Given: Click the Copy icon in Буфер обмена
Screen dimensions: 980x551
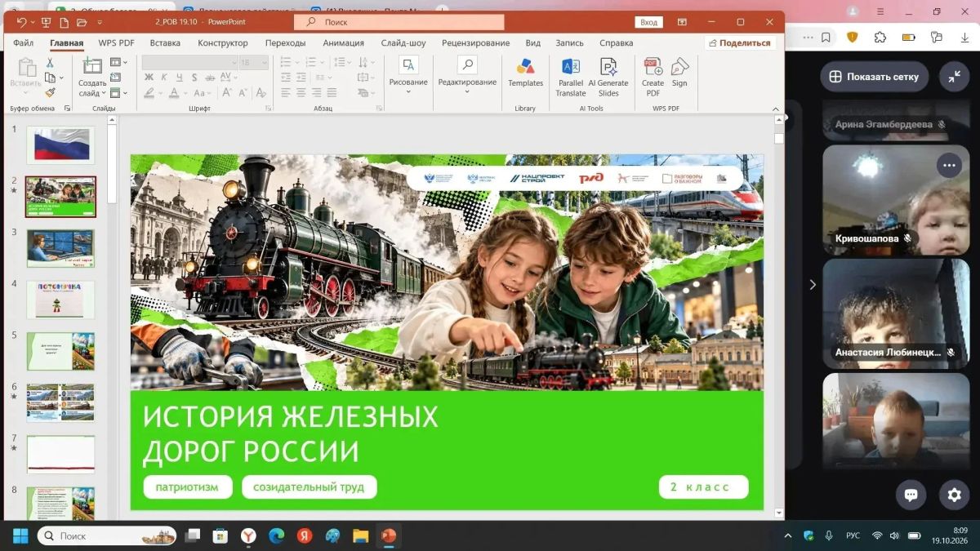Looking at the screenshot, I should point(50,78).
